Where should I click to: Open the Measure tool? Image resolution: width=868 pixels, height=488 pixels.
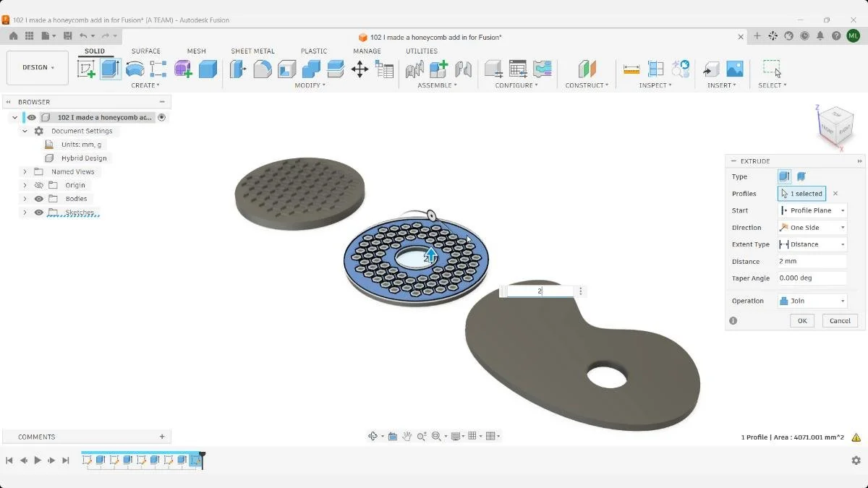tap(631, 69)
